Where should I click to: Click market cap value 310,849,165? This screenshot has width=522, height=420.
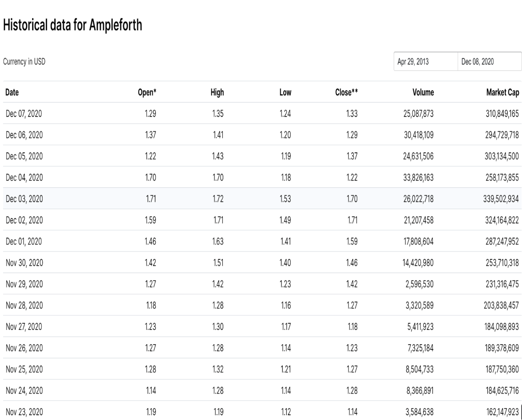click(x=499, y=114)
